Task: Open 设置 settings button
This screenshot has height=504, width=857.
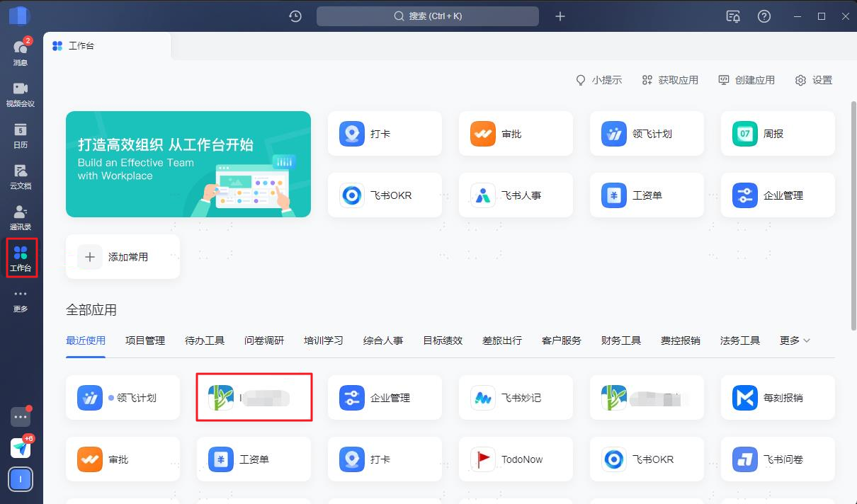Action: [x=814, y=80]
